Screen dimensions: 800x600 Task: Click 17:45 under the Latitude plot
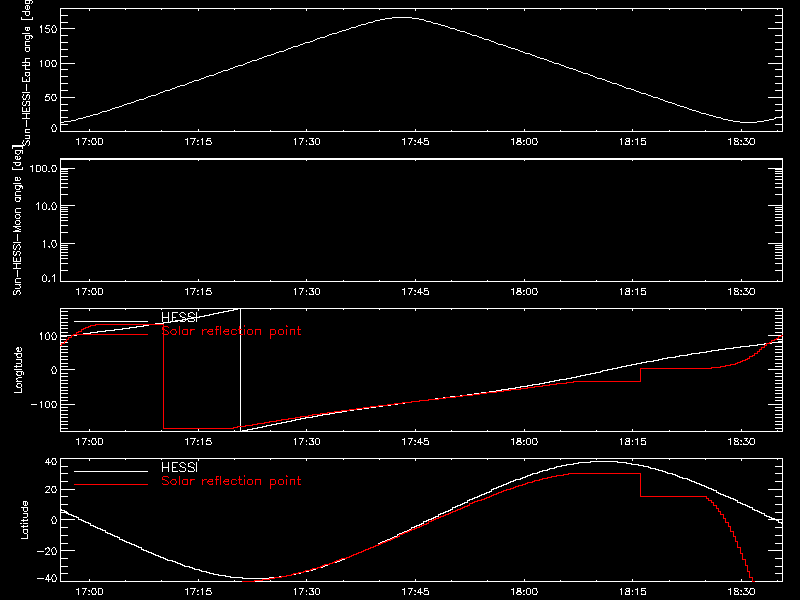[x=415, y=592]
